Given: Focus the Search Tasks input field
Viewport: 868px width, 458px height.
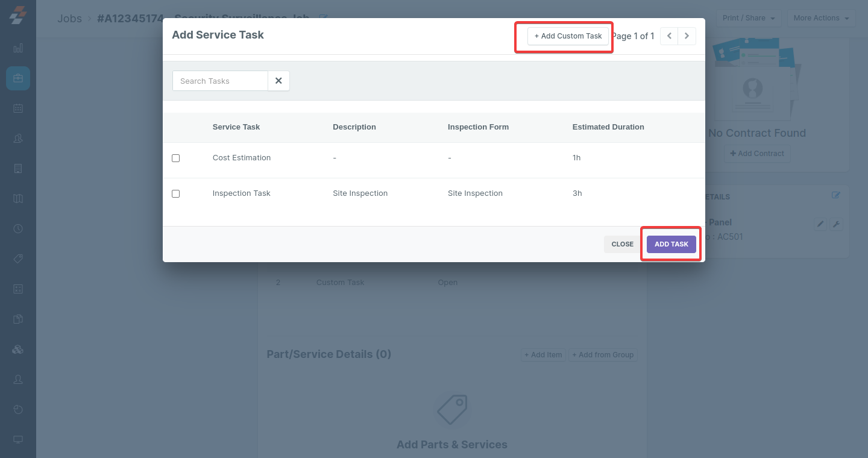Looking at the screenshot, I should click(221, 81).
